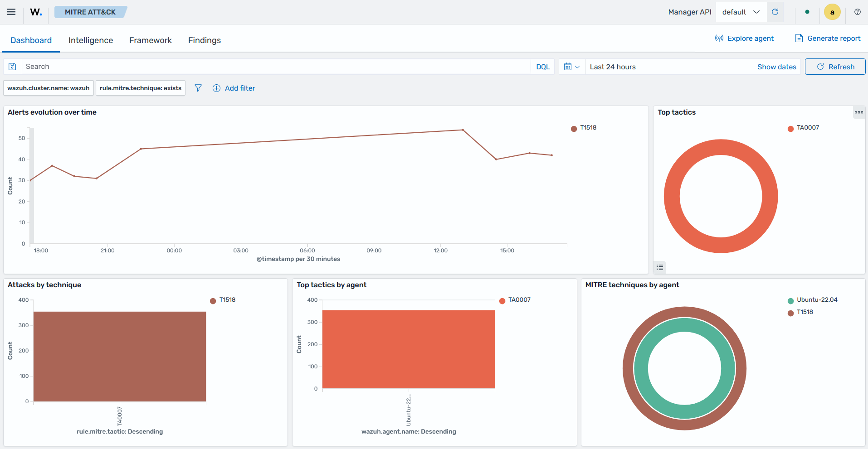Click Show dates link
This screenshot has width=868, height=449.
(x=777, y=67)
